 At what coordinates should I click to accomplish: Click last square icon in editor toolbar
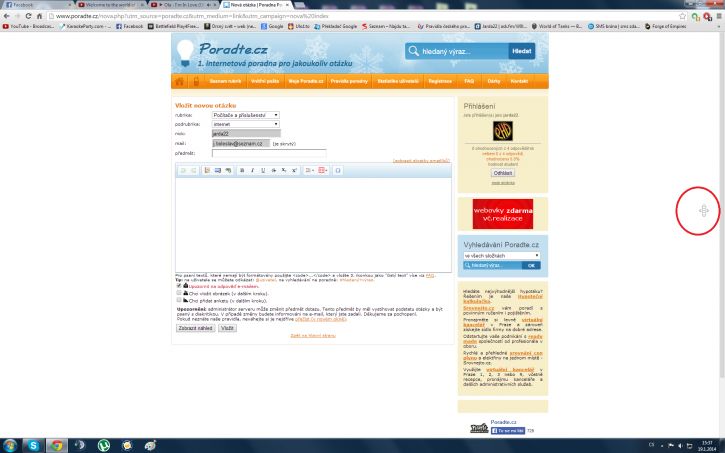pos(338,171)
